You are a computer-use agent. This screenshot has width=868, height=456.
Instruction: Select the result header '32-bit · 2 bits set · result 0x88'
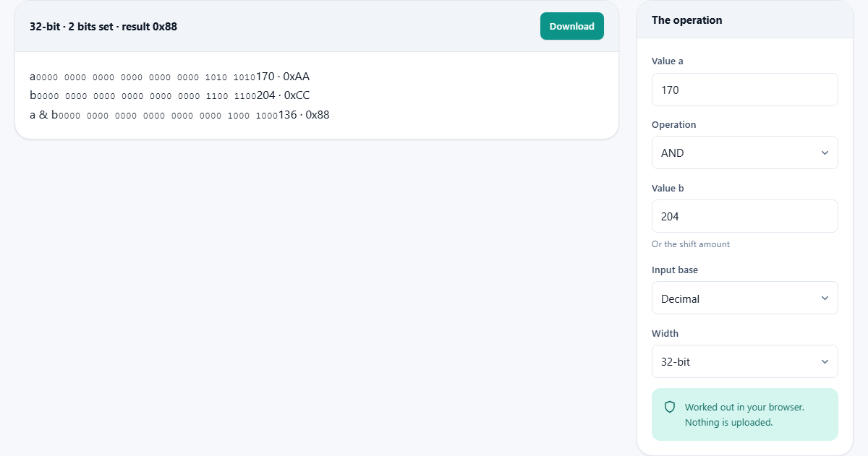(103, 27)
